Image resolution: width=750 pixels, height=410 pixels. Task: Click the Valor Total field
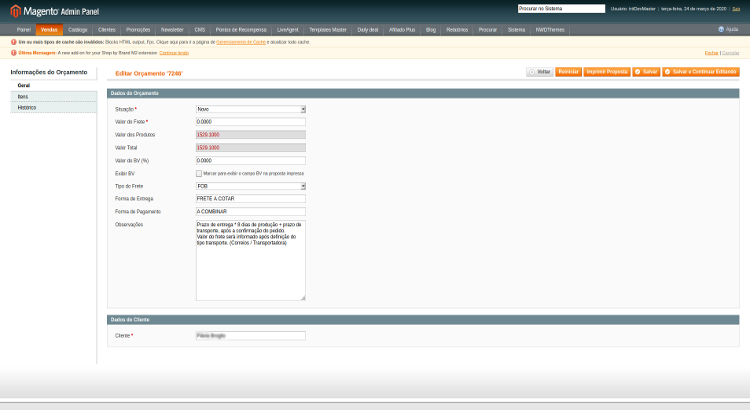click(x=251, y=148)
